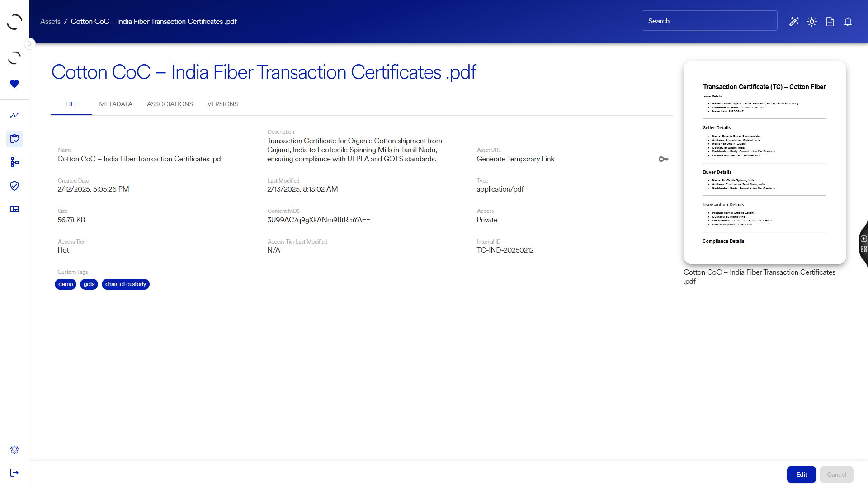This screenshot has width=868, height=488.
Task: Click the magic wand icon in header
Action: tap(794, 22)
